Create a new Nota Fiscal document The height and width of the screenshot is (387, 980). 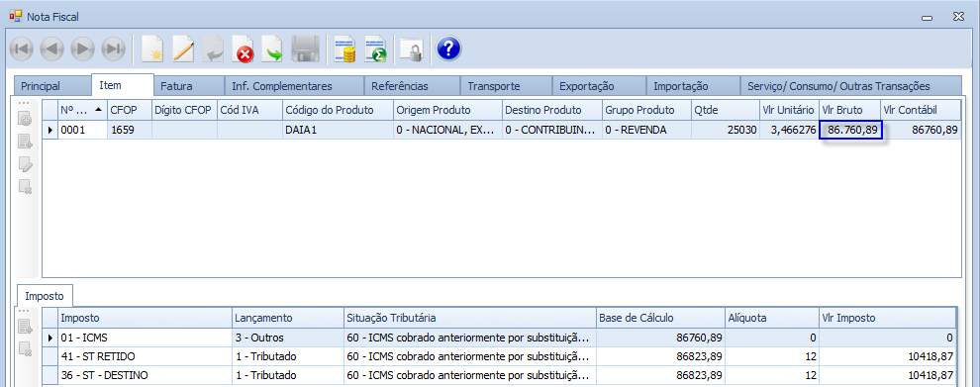(x=151, y=48)
